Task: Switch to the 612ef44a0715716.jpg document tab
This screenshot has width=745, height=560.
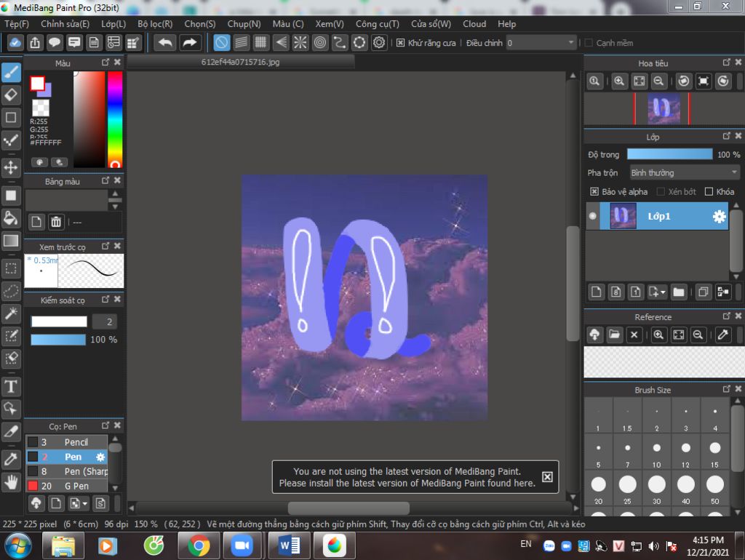Action: click(x=240, y=62)
